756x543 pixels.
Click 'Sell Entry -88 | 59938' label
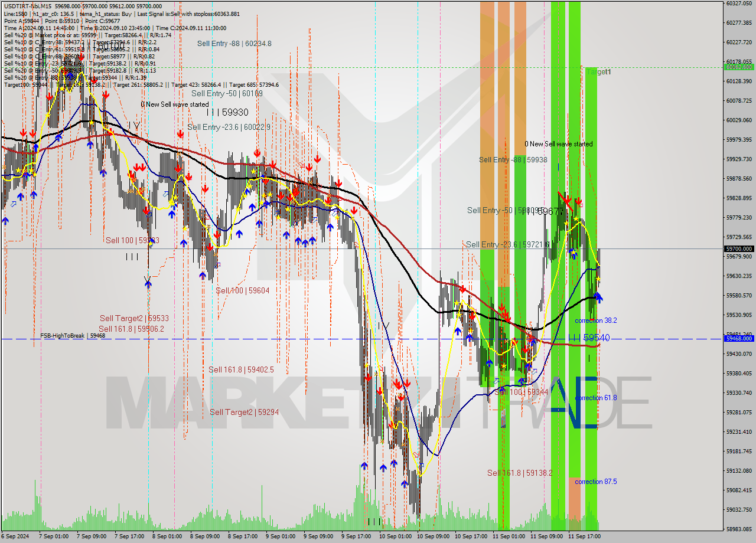513,160
